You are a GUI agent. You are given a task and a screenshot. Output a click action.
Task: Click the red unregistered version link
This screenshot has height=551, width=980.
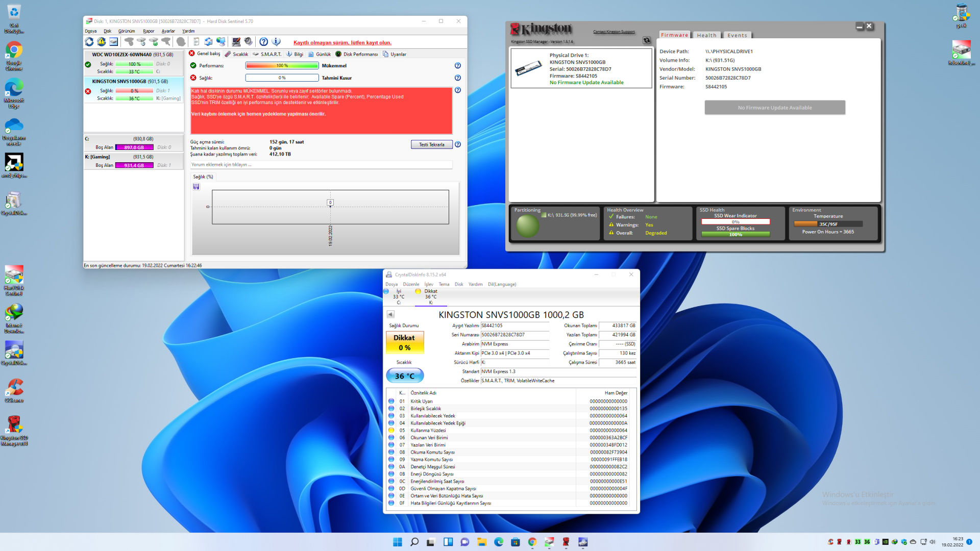click(x=342, y=43)
